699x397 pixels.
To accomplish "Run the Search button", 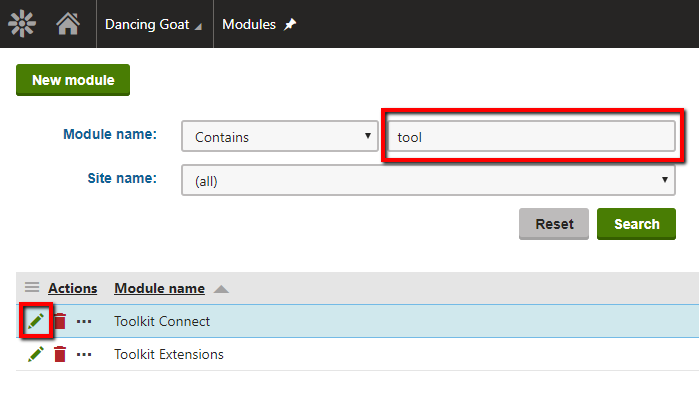I will pos(636,224).
